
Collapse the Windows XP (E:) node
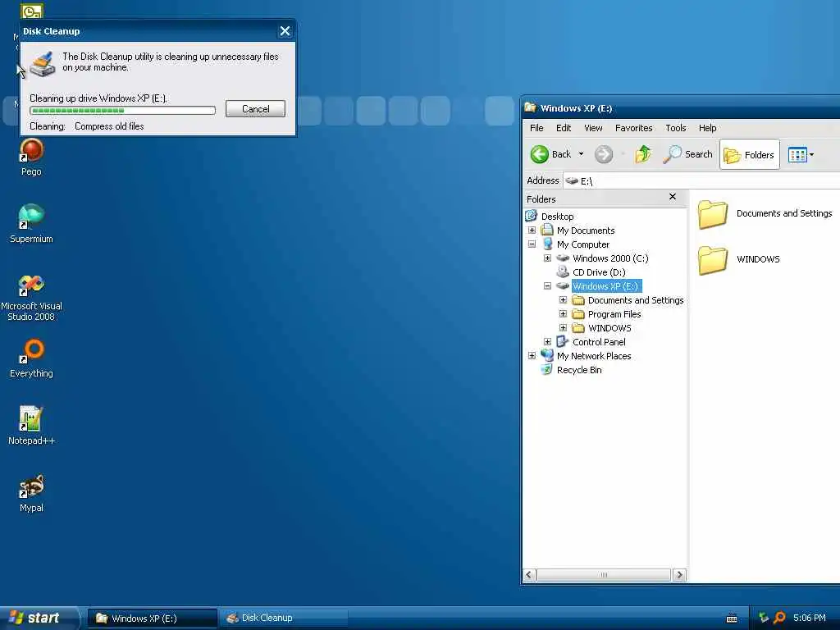(547, 286)
